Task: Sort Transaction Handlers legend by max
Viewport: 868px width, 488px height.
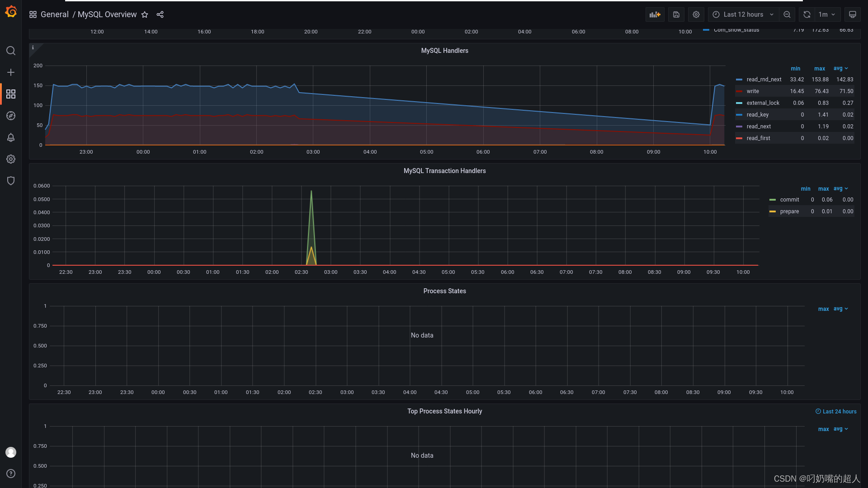Action: 824,189
